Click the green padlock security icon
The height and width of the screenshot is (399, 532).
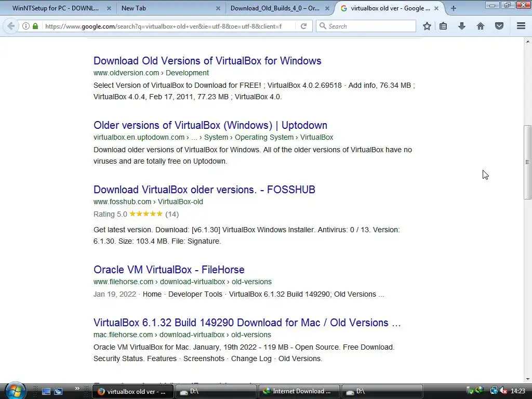click(35, 26)
